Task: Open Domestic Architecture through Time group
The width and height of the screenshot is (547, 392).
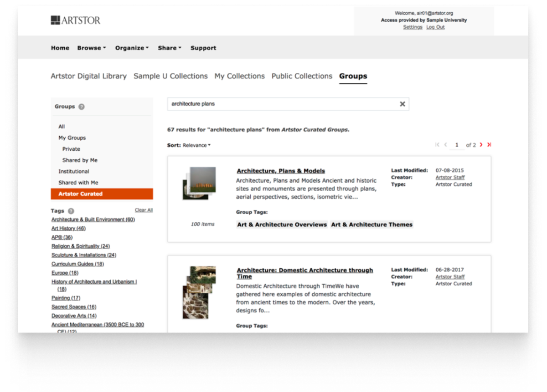Action: [x=304, y=273]
